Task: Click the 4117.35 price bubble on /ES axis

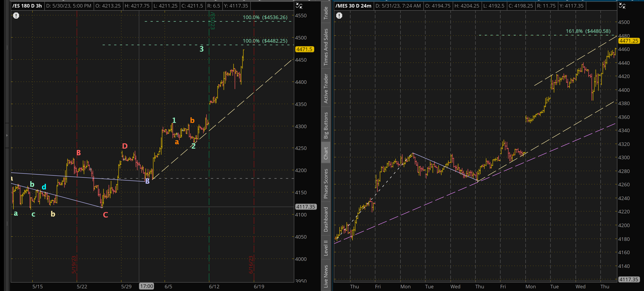Action: (306, 206)
